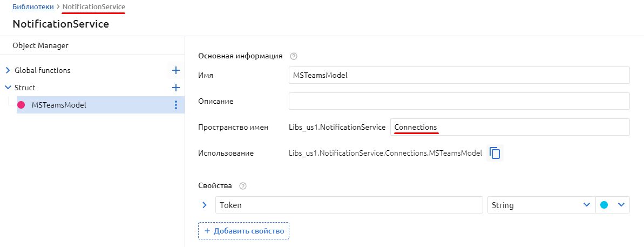
Task: Click the Connections namespace field
Action: (509, 127)
